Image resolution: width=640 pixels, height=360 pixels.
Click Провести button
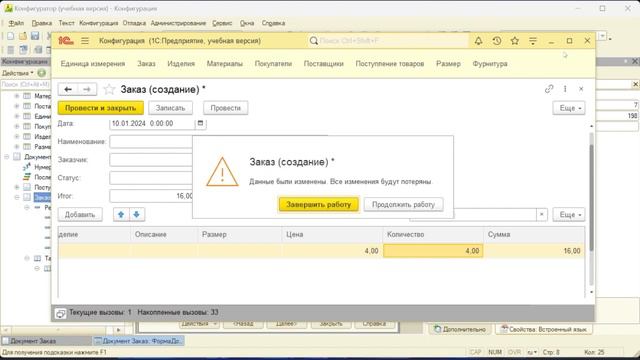click(225, 108)
